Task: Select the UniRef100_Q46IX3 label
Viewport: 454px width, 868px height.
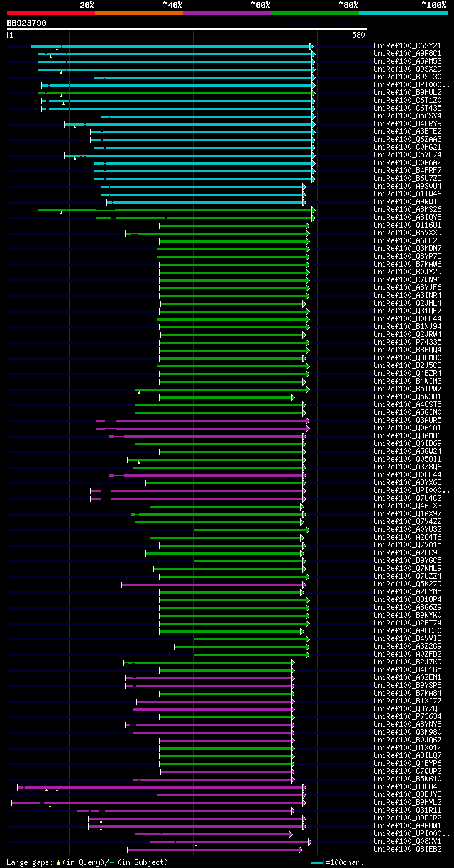Action: pos(407,506)
